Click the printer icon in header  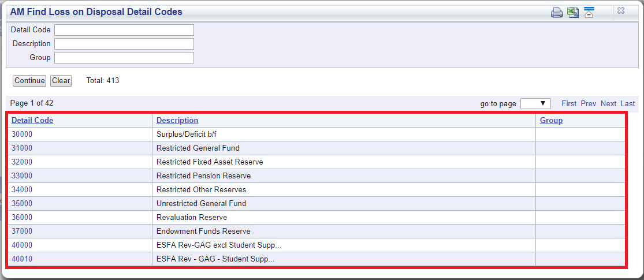pos(557,12)
